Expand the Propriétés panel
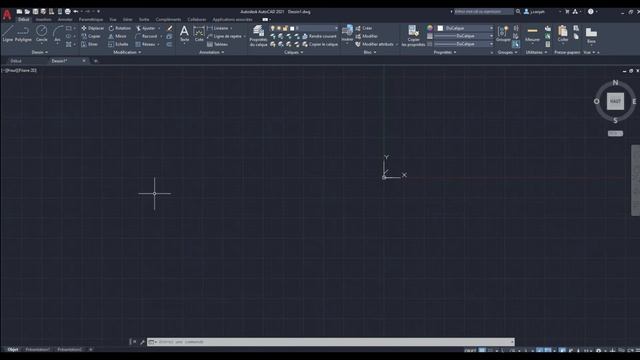 (445, 52)
